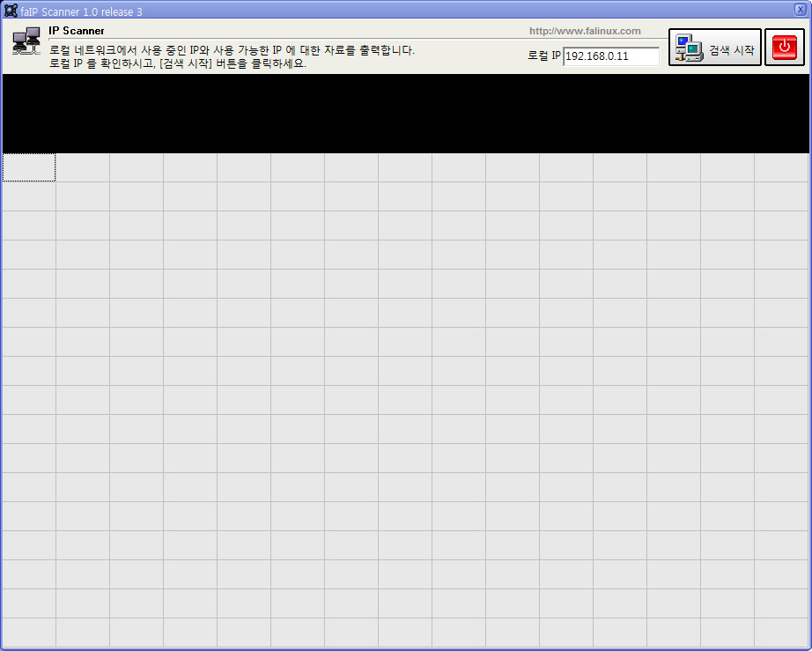Screen dimensions: 812x651
Task: Click the description line ending with 출력합니다
Action: (x=232, y=50)
